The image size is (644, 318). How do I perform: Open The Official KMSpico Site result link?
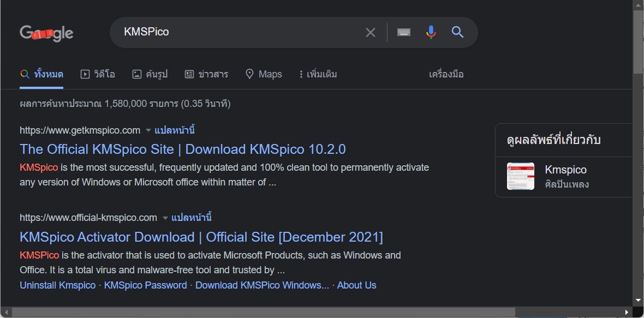[x=182, y=149]
